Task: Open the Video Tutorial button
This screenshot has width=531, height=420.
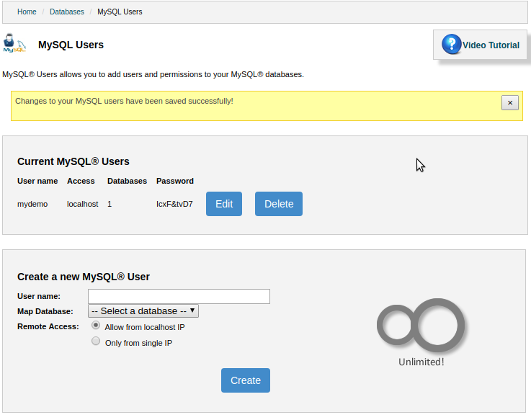Action: coord(480,45)
